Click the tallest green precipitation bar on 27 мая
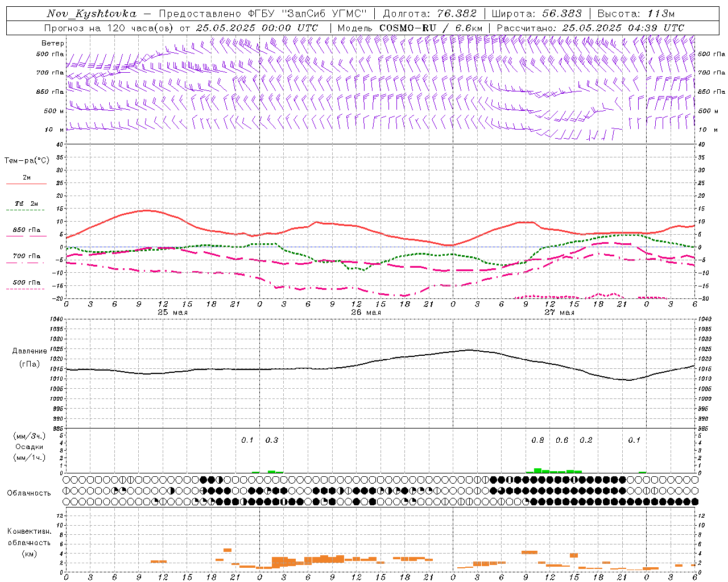This screenshot has width=728, height=582. point(537,471)
